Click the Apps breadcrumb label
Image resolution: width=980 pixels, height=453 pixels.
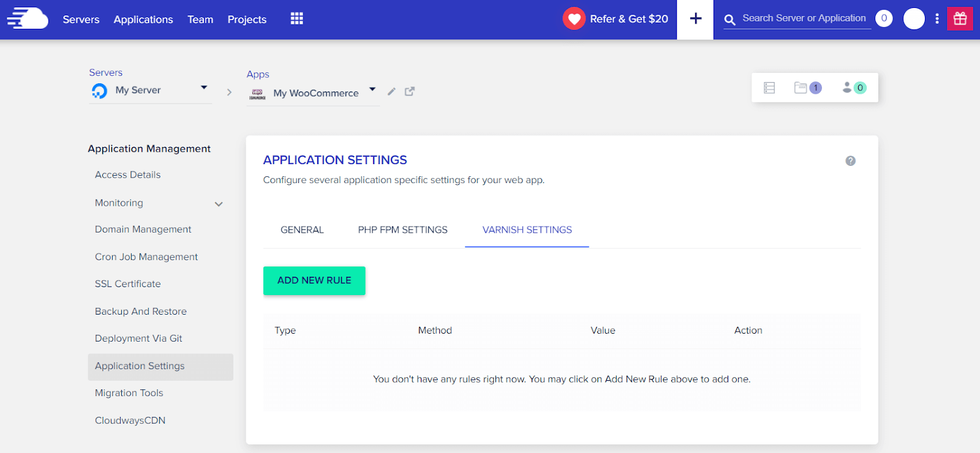pos(258,75)
